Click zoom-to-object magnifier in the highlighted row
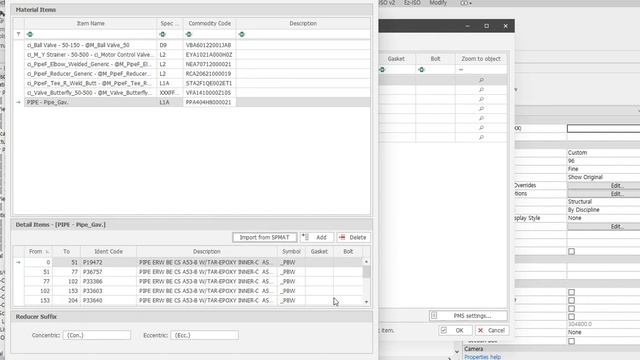Image resolution: width=640 pixels, height=360 pixels. [x=481, y=80]
